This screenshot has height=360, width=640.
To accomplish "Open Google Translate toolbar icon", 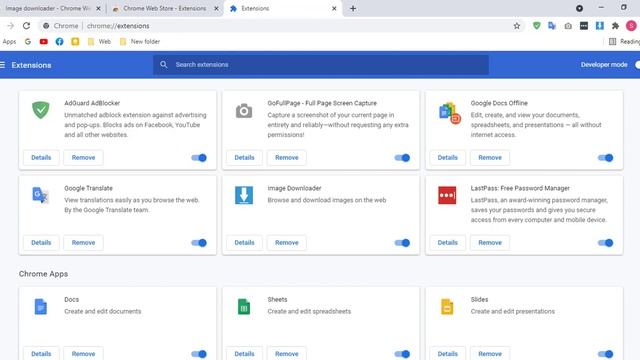I will pos(552,26).
